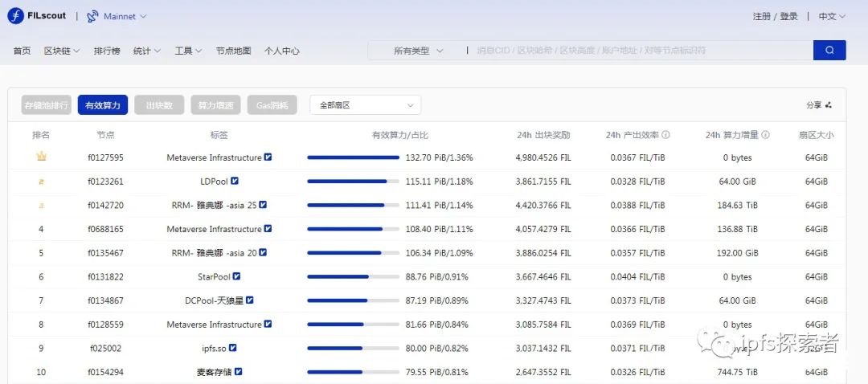Click the 0.0404 FIL/TiB efficiency value
The image size is (868, 384).
coord(637,276)
